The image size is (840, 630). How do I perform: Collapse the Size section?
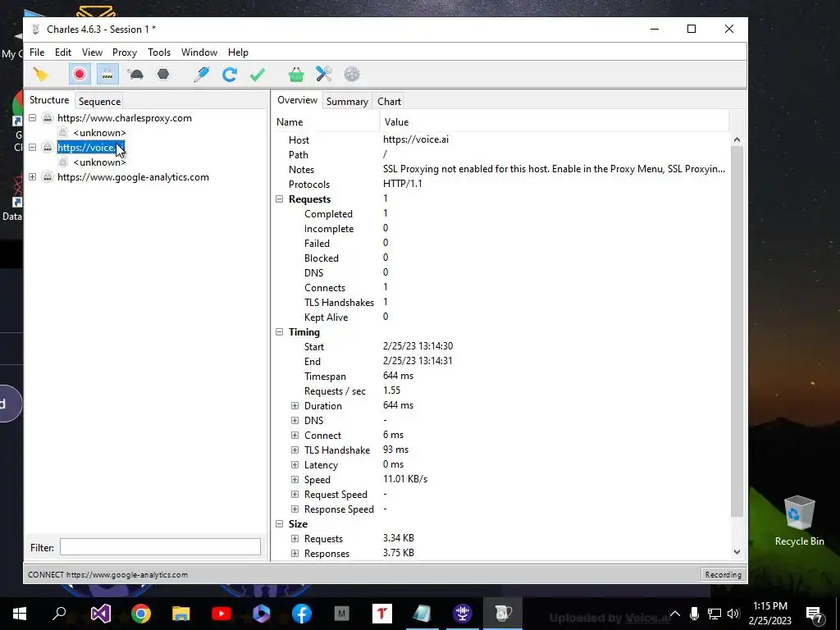[279, 524]
